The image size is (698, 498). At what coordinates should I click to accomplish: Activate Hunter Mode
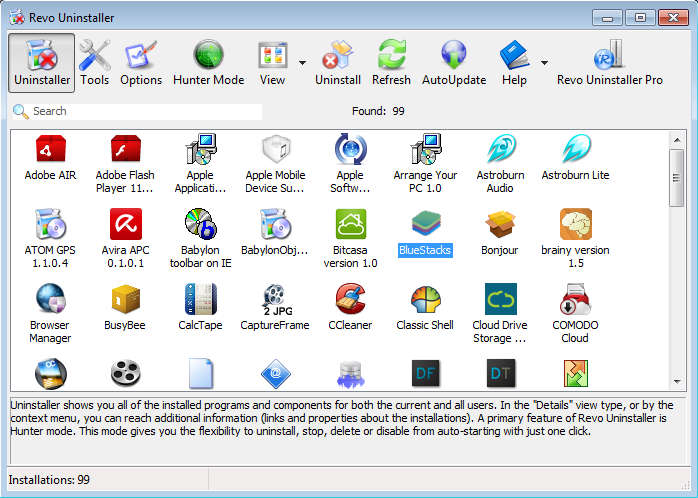(x=208, y=62)
